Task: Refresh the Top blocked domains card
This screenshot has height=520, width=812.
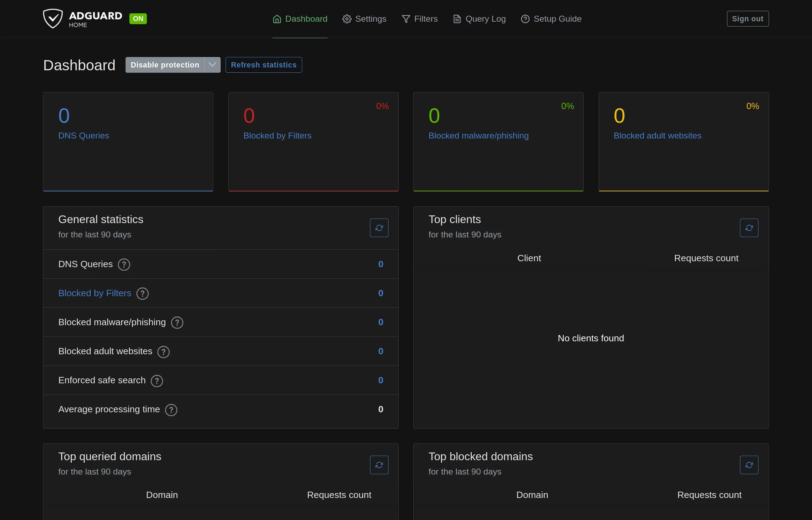Action: click(749, 465)
